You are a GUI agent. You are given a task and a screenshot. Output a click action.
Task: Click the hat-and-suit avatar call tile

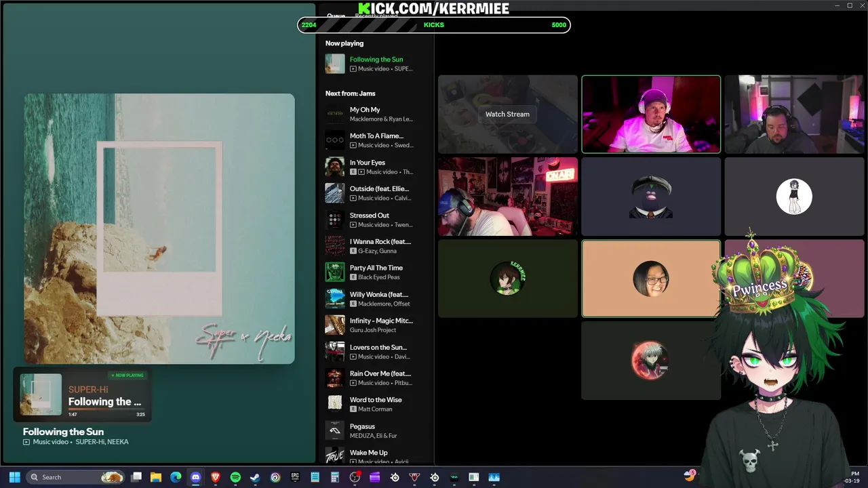click(x=651, y=197)
